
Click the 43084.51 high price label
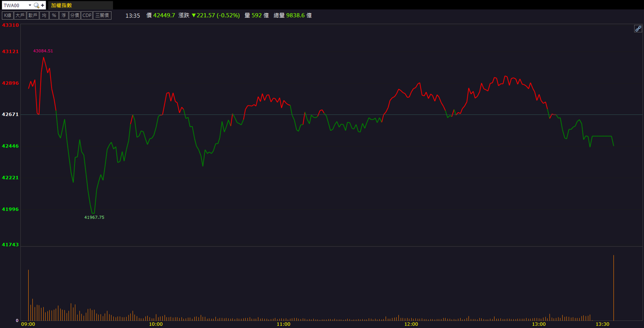pos(43,51)
